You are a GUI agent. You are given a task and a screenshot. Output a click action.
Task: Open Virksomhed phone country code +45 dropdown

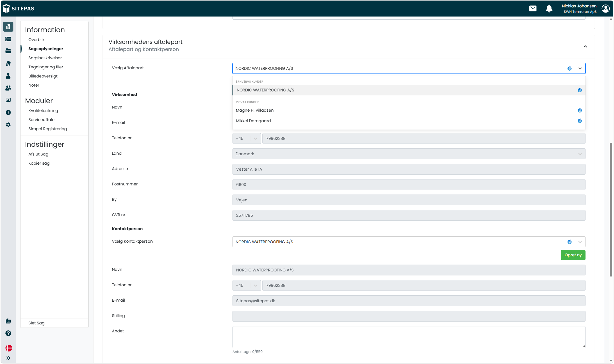point(246,138)
